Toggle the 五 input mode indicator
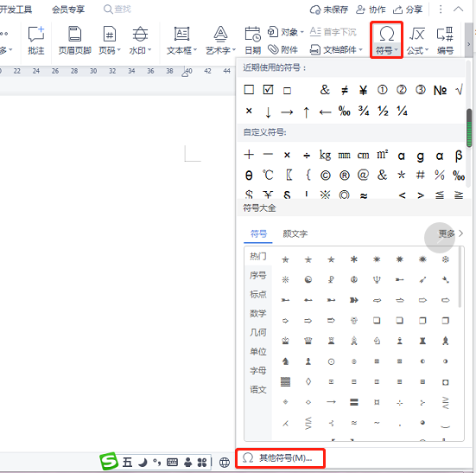This screenshot has height=473, width=476. (x=127, y=463)
